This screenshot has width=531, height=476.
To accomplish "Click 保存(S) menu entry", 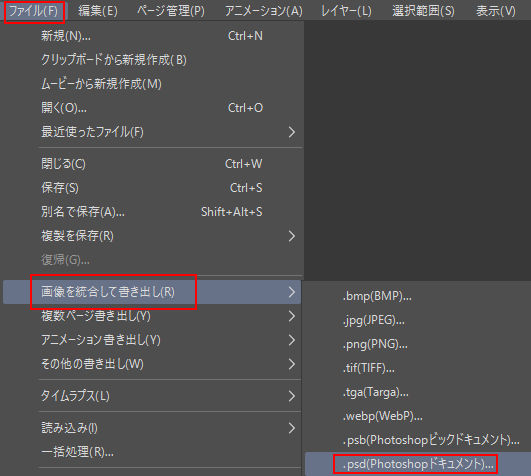I will (152, 188).
